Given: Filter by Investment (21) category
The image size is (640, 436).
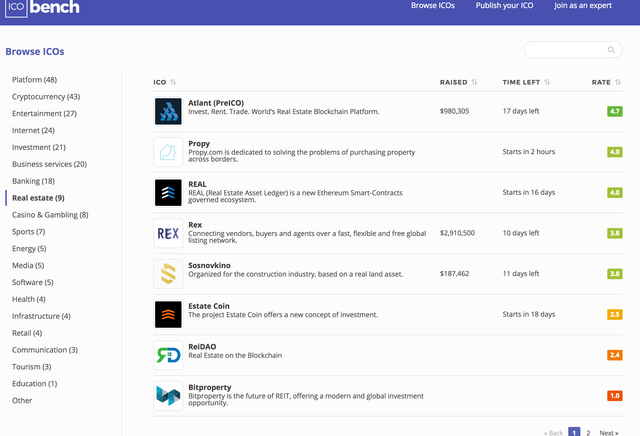Looking at the screenshot, I should (39, 147).
